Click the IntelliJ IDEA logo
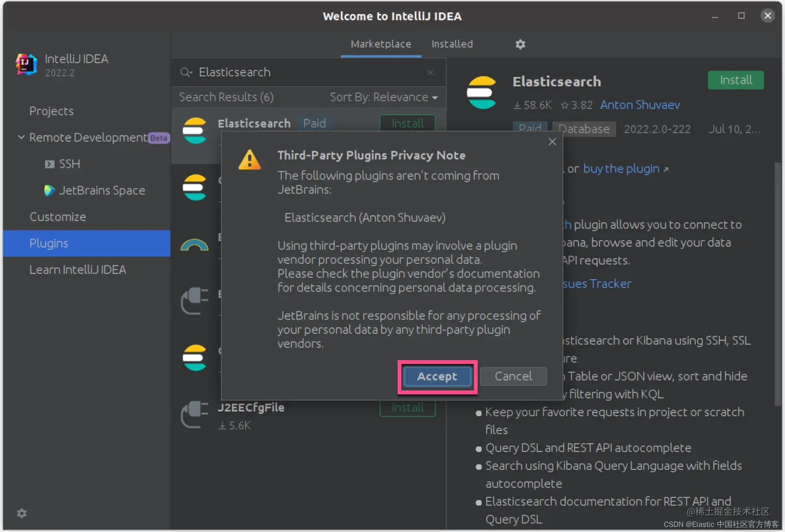 [x=25, y=64]
